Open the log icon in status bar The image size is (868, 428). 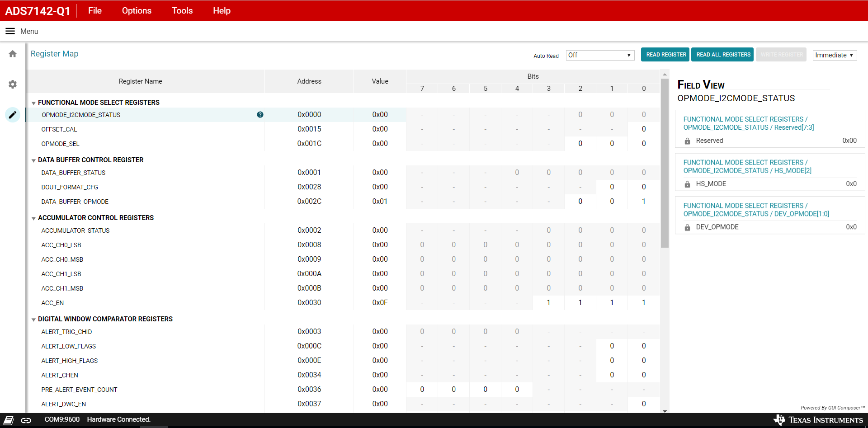click(x=9, y=420)
